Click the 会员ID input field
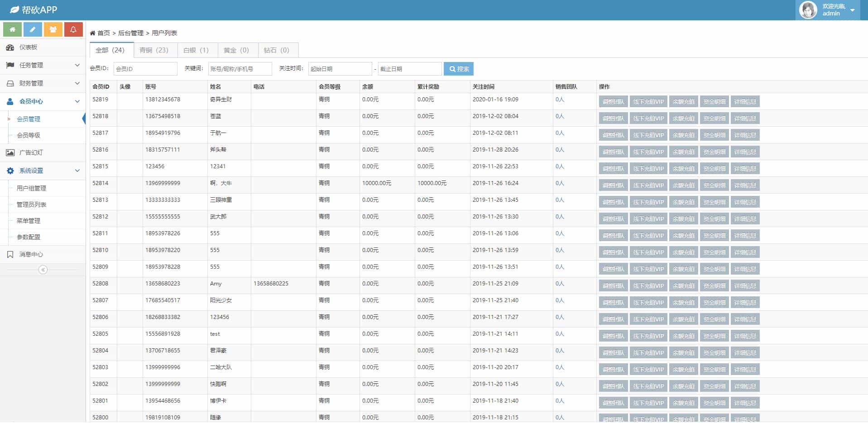The height and width of the screenshot is (423, 868). (144, 69)
